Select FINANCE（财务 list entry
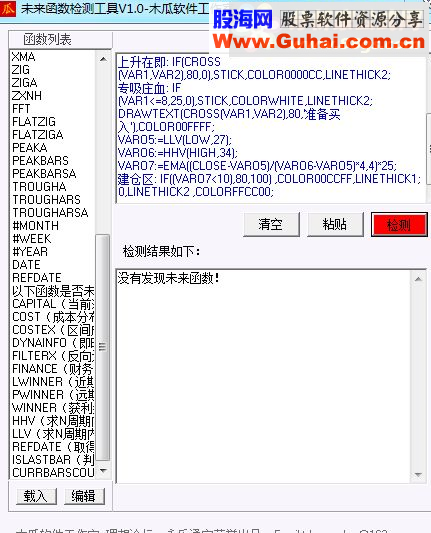The width and height of the screenshot is (431, 533). (53, 368)
